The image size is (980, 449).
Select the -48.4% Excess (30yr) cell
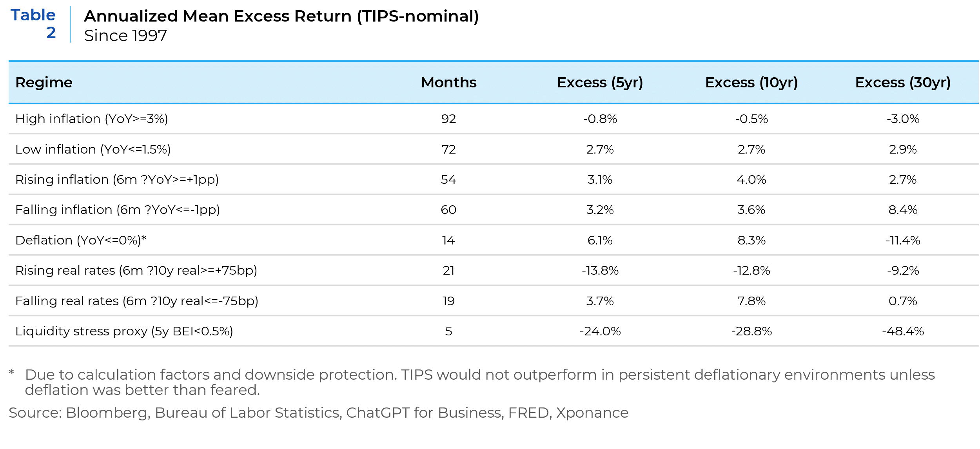pyautogui.click(x=902, y=331)
